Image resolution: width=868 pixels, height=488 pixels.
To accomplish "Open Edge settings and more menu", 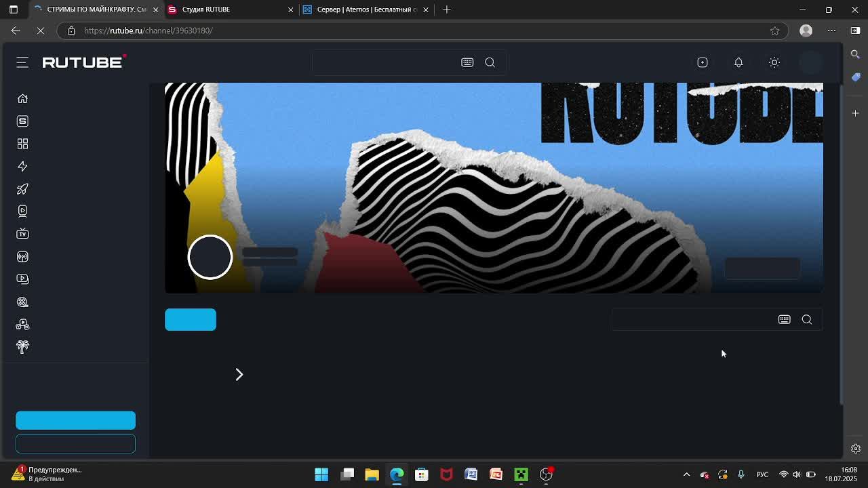I will pos(832,30).
